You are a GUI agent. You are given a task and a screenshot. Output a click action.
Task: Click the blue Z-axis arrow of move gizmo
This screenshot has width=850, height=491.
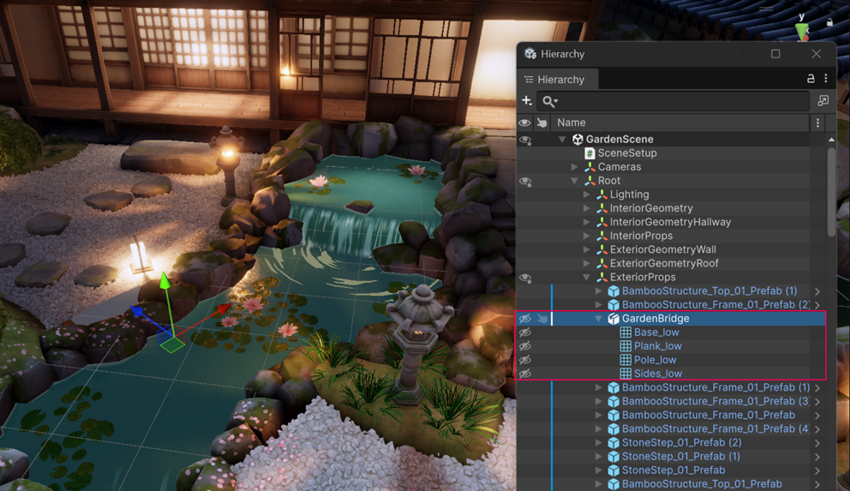point(137,311)
